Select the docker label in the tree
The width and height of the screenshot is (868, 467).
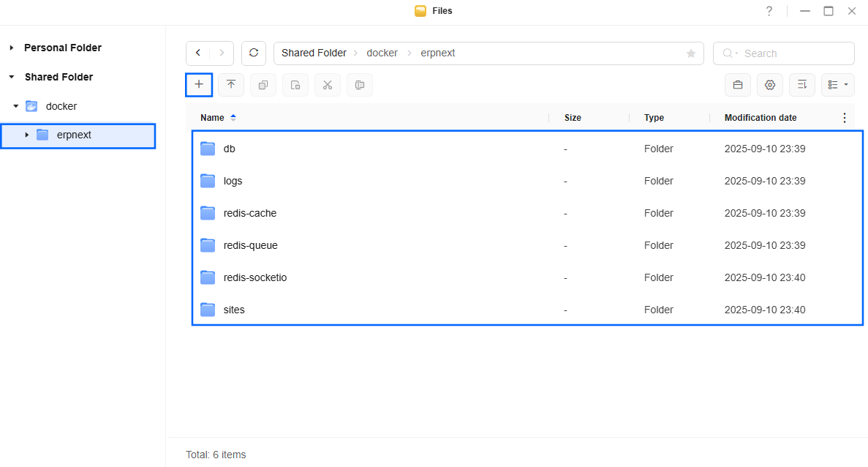(61, 106)
